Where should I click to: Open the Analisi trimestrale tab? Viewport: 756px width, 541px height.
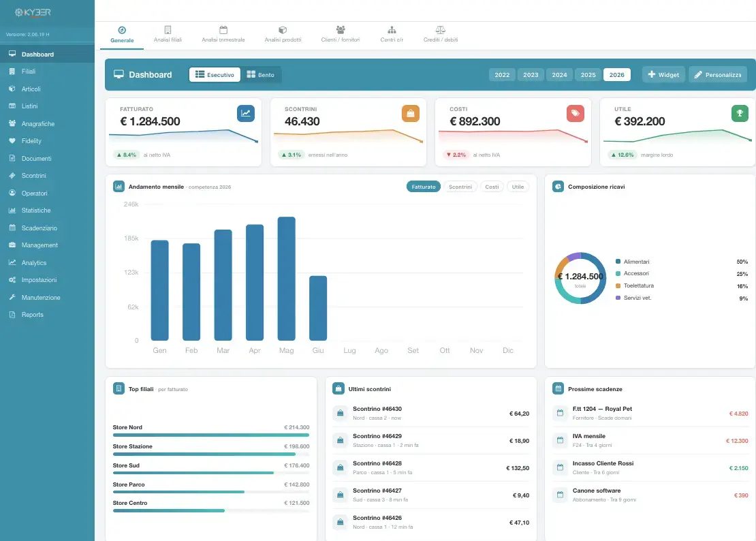coord(223,35)
